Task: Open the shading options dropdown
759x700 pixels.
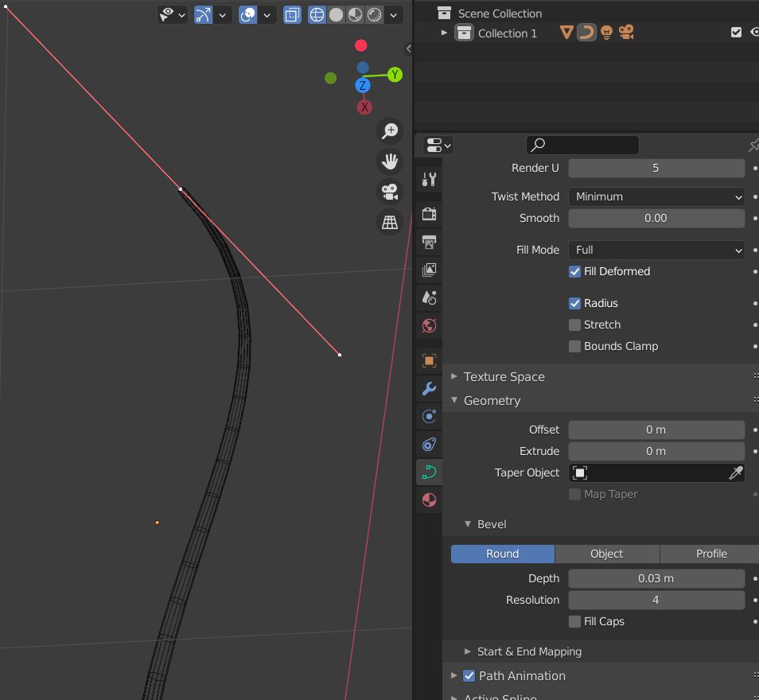Action: click(394, 14)
